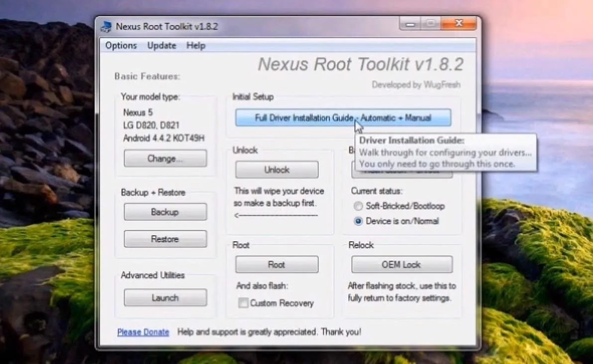Click the OEM Lock button

click(401, 264)
